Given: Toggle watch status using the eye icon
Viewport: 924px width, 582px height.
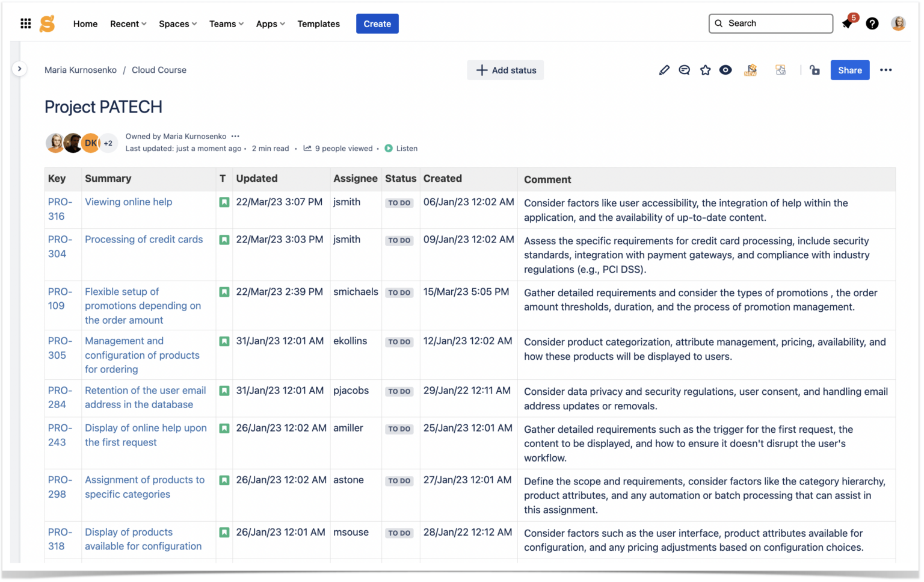Looking at the screenshot, I should click(x=725, y=70).
